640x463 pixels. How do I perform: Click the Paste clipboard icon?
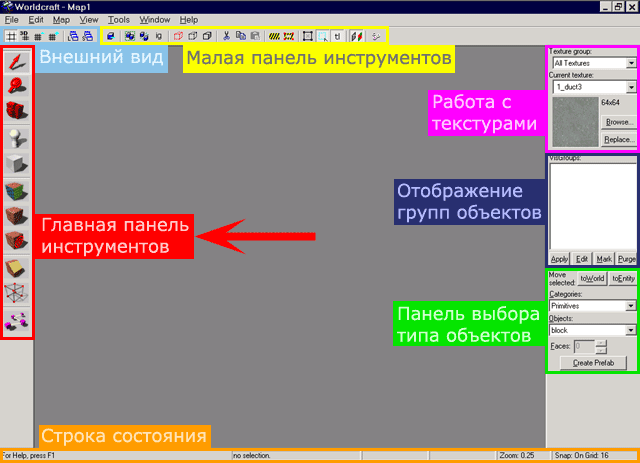[x=255, y=36]
